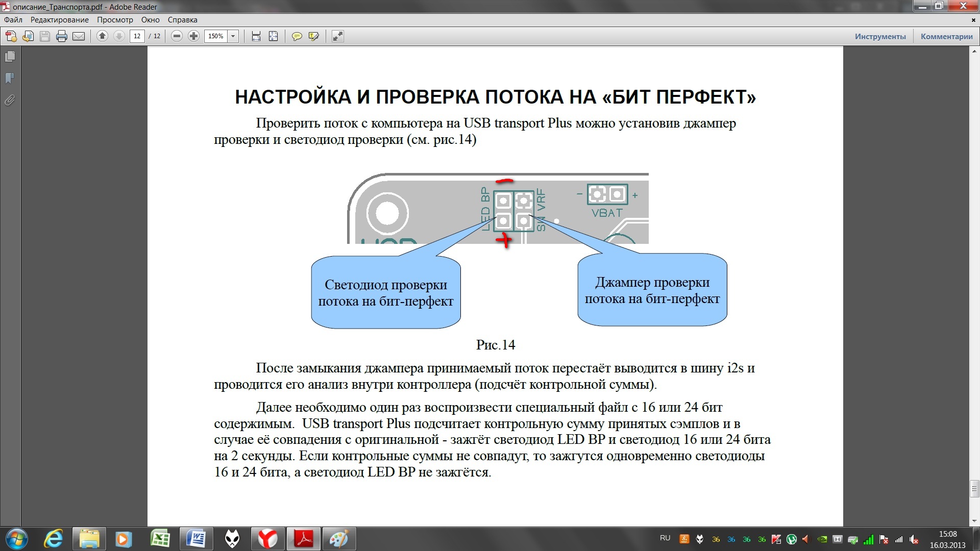Screen dimensions: 980x551
Task: Open Excel from the taskbar
Action: (160, 539)
